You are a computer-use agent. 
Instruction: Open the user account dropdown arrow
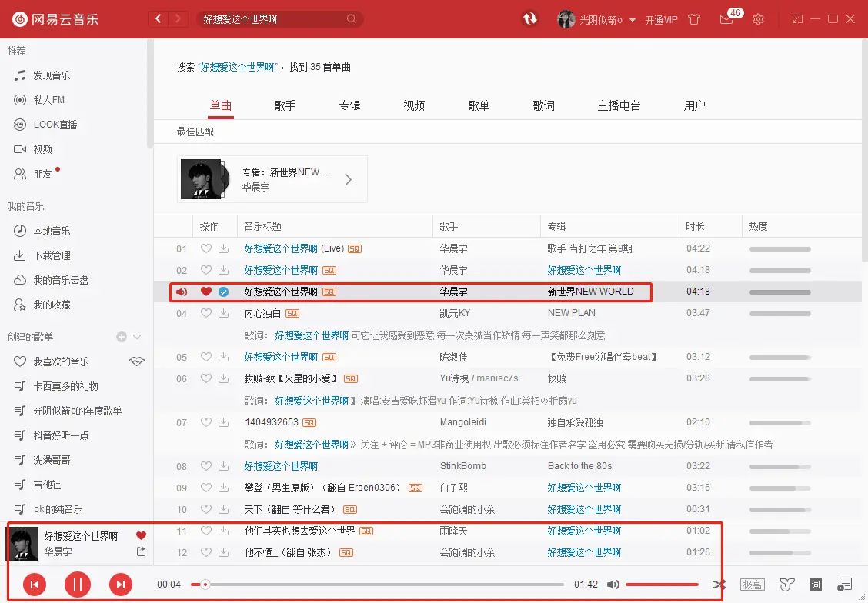click(x=633, y=20)
